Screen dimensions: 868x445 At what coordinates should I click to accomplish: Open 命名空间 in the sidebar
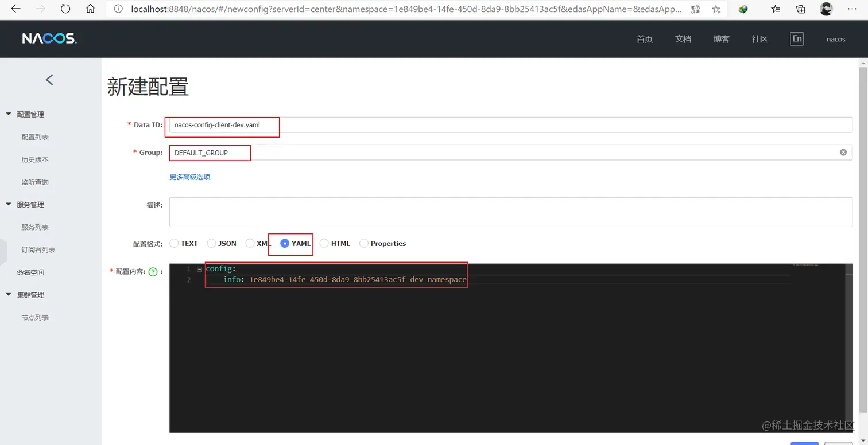pyautogui.click(x=30, y=272)
